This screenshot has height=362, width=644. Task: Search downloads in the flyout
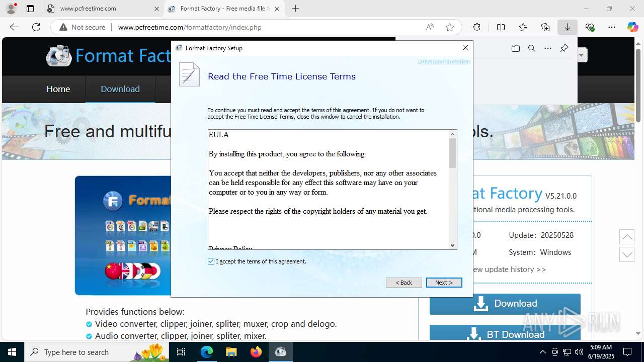[x=531, y=48]
